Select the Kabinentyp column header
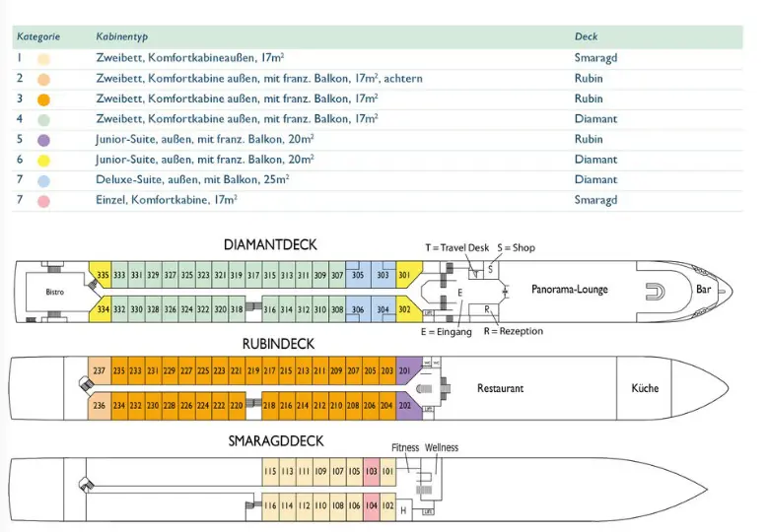This screenshot has height=532, width=768. pos(121,36)
